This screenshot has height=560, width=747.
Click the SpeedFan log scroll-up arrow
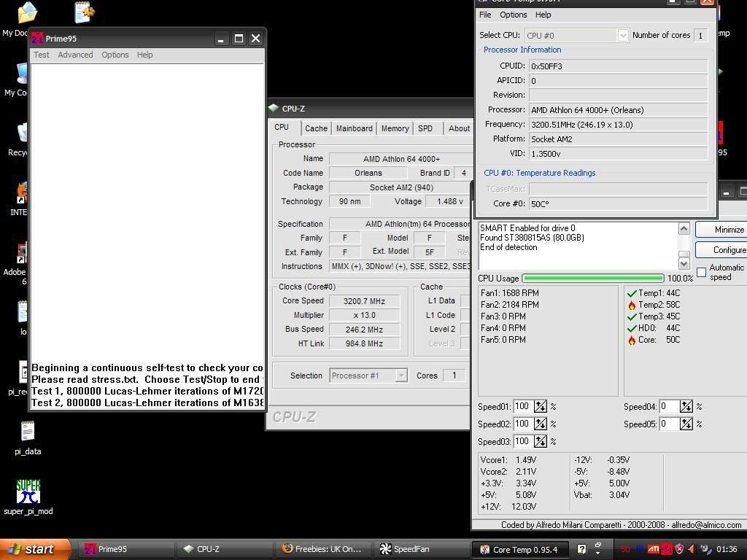[684, 228]
